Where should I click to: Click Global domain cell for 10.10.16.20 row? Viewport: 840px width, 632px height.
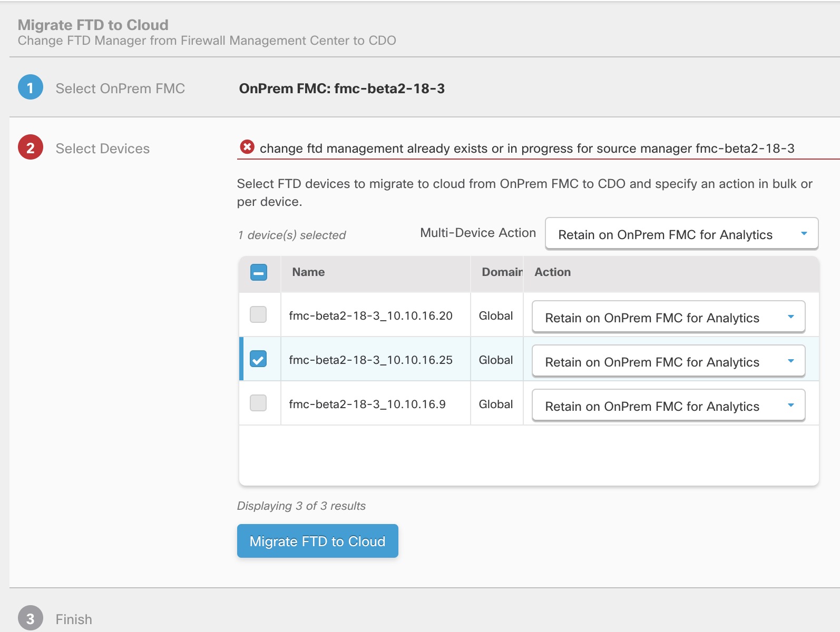pos(496,315)
